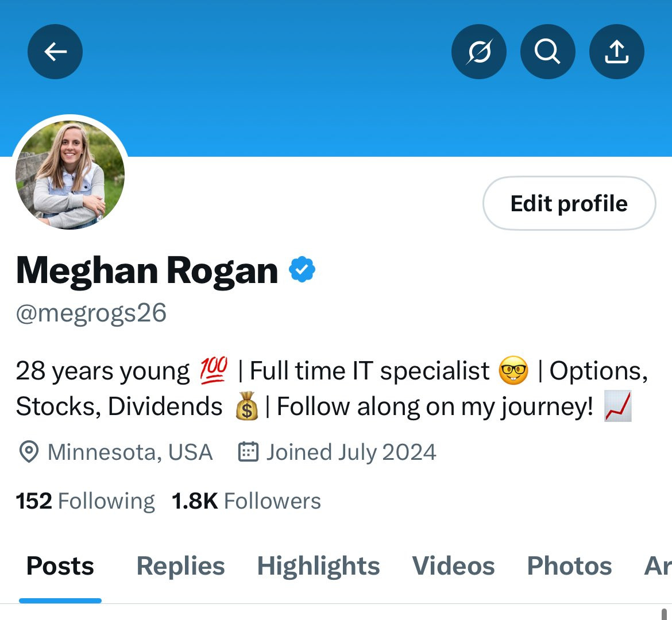Tap the share upload icon

coord(617,52)
